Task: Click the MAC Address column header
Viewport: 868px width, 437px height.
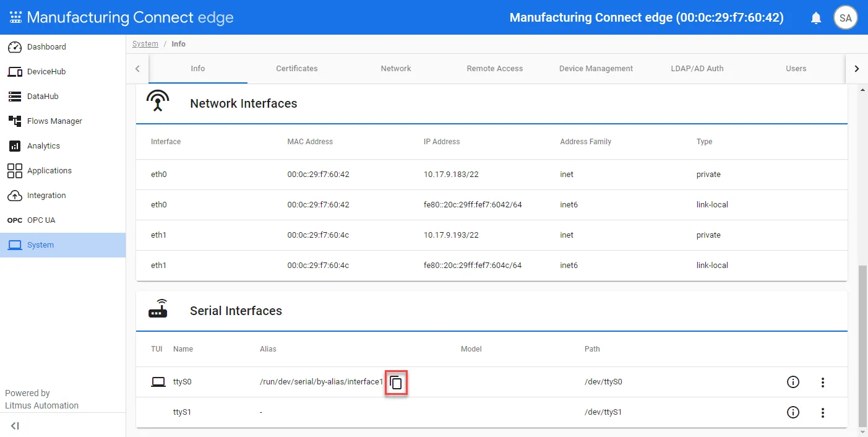Action: click(x=310, y=142)
